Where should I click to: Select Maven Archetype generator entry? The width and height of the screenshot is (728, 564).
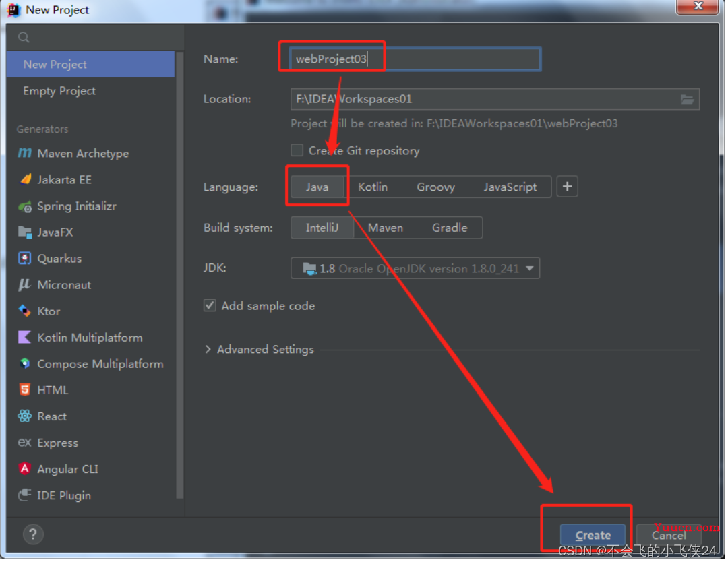point(90,153)
